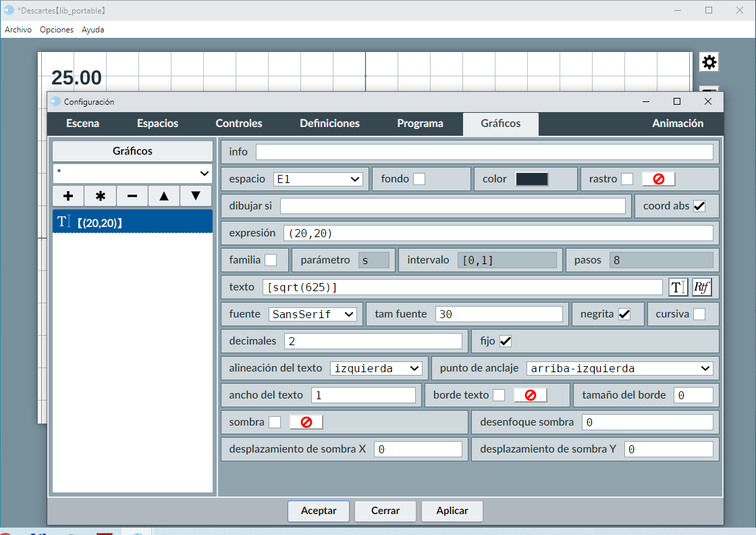
Task: Click the expresión input field
Action: (497, 233)
